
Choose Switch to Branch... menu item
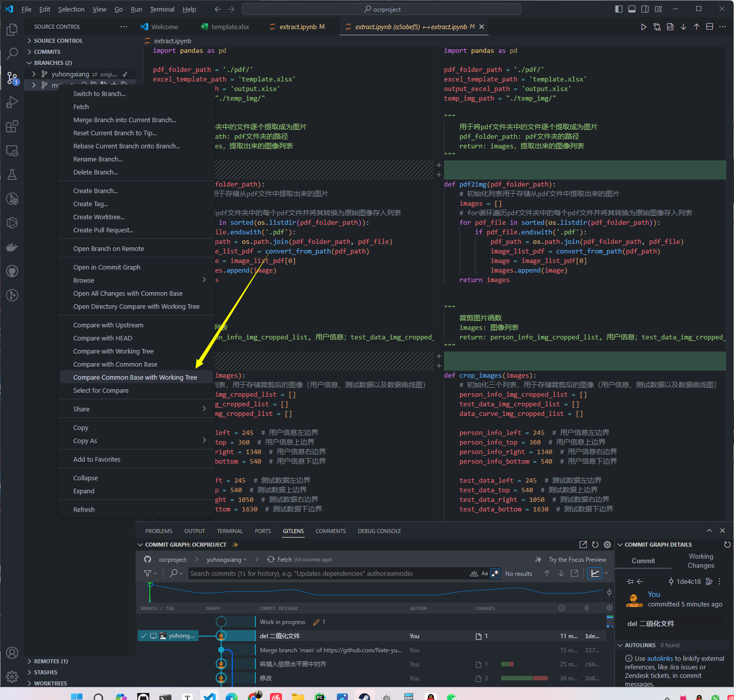137,94
